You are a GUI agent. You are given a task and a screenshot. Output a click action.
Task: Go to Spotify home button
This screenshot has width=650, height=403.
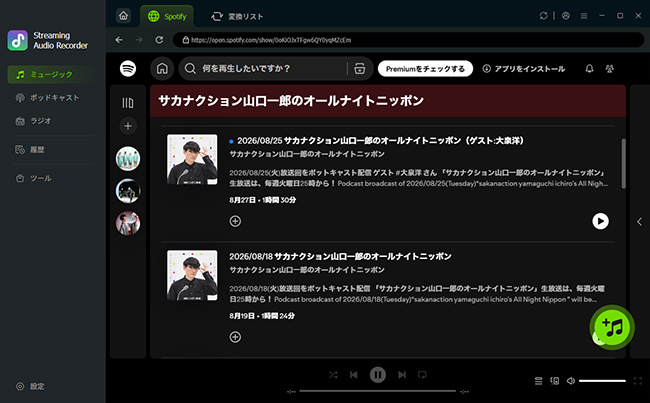tap(162, 68)
